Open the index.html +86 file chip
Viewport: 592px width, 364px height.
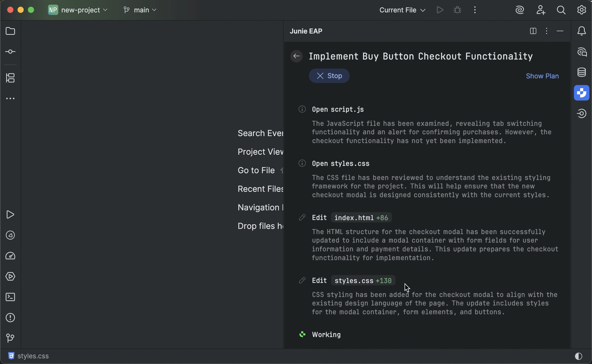click(x=361, y=218)
